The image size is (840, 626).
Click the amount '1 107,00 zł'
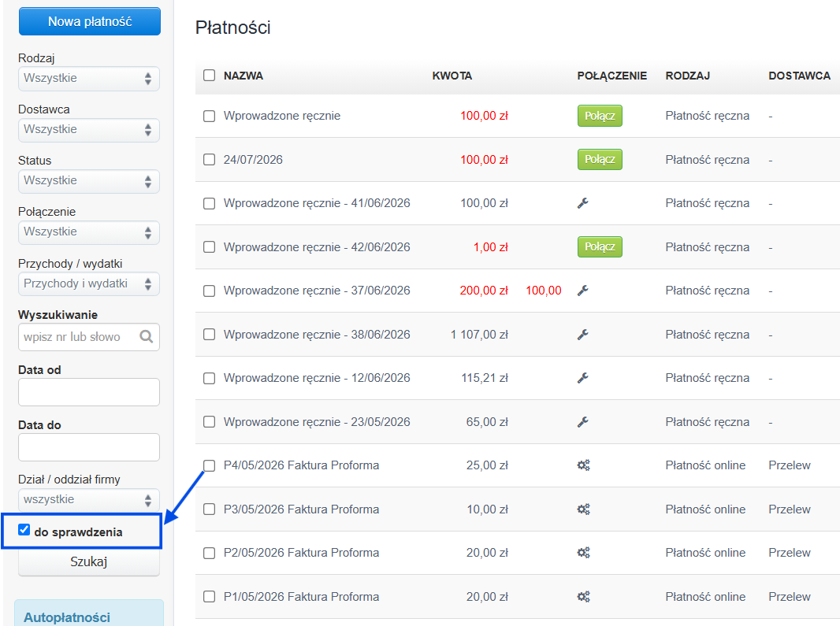click(x=479, y=334)
